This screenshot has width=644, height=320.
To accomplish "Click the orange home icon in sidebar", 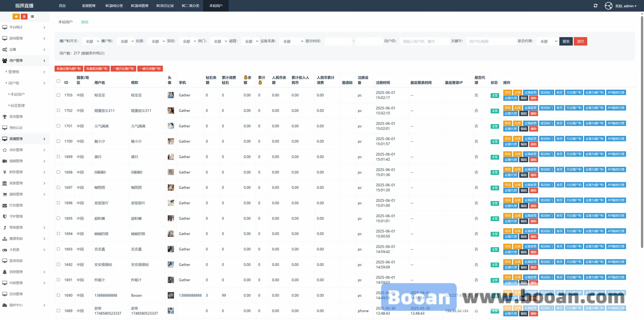I will (16, 17).
